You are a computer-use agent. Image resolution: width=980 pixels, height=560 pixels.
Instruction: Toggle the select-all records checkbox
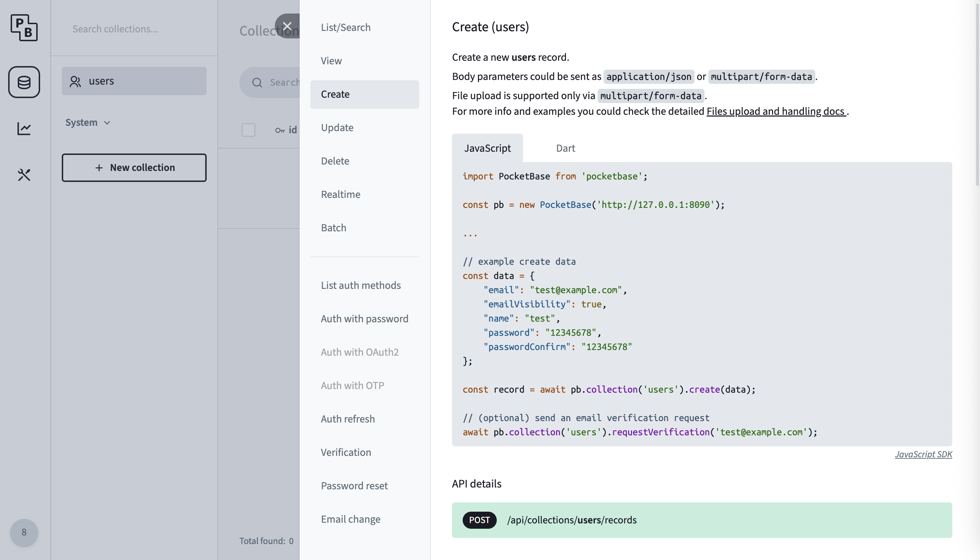pos(248,130)
